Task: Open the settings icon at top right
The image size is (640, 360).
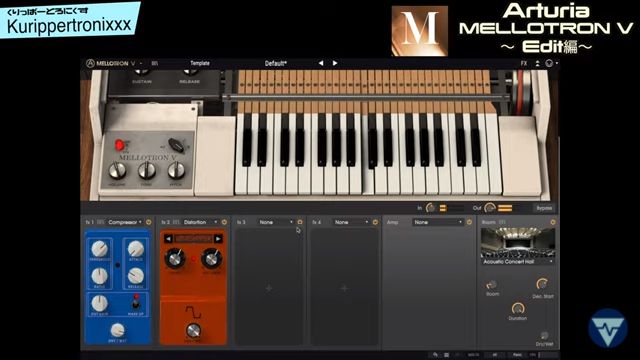Action: pyautogui.click(x=549, y=63)
